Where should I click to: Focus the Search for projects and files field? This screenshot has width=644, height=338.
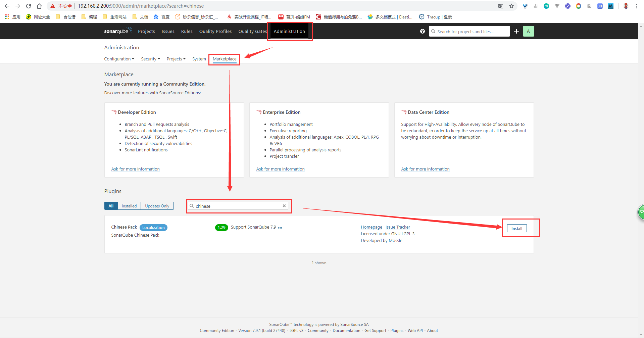469,31
